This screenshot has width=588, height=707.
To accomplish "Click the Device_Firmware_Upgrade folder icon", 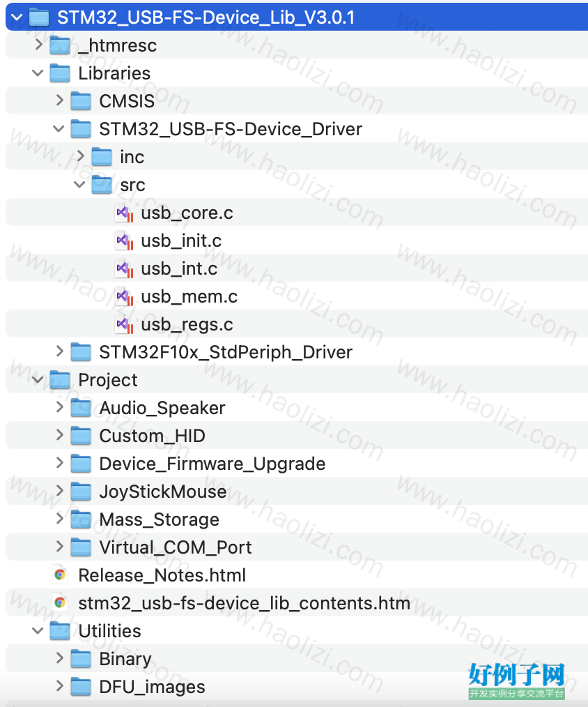I will point(81,464).
